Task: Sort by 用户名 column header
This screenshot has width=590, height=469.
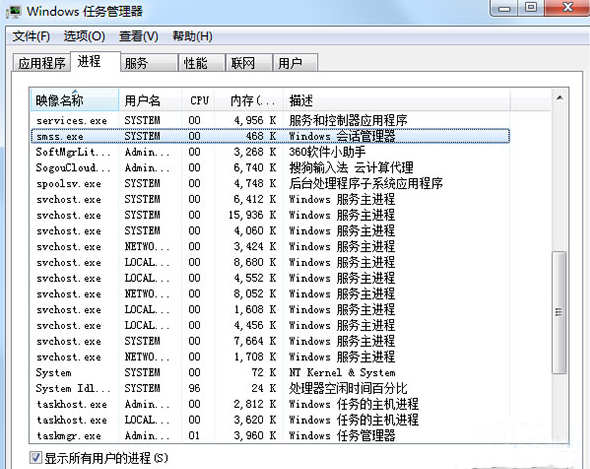Action: (150, 100)
